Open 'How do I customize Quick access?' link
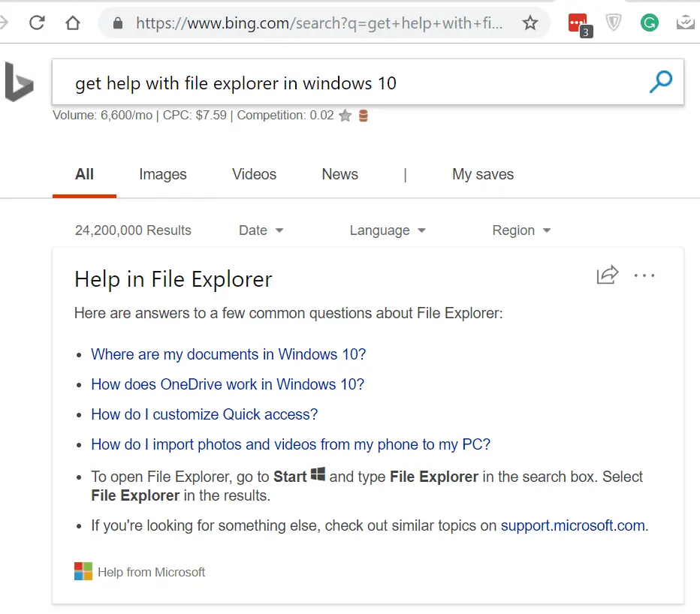The width and height of the screenshot is (700, 614). pyautogui.click(x=204, y=414)
